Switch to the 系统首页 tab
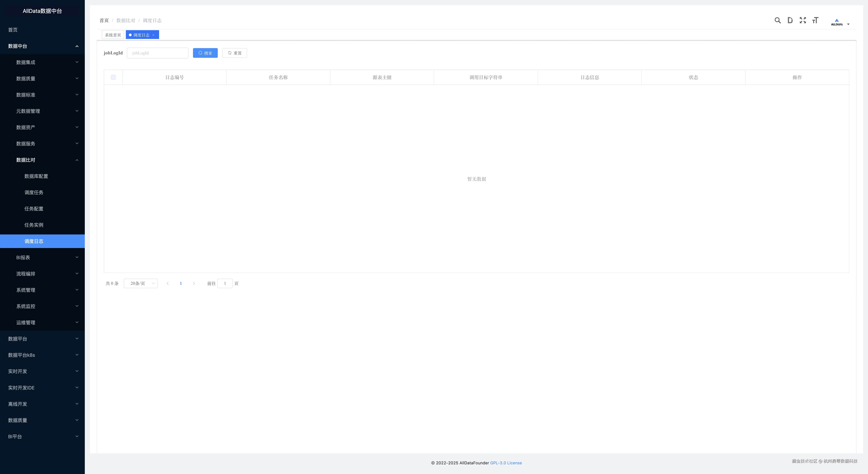 113,35
